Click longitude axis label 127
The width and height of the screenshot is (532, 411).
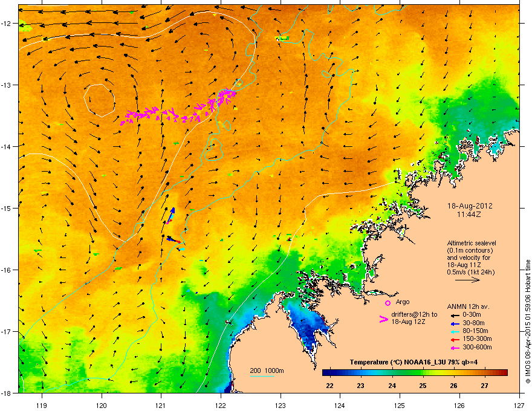[519, 406]
